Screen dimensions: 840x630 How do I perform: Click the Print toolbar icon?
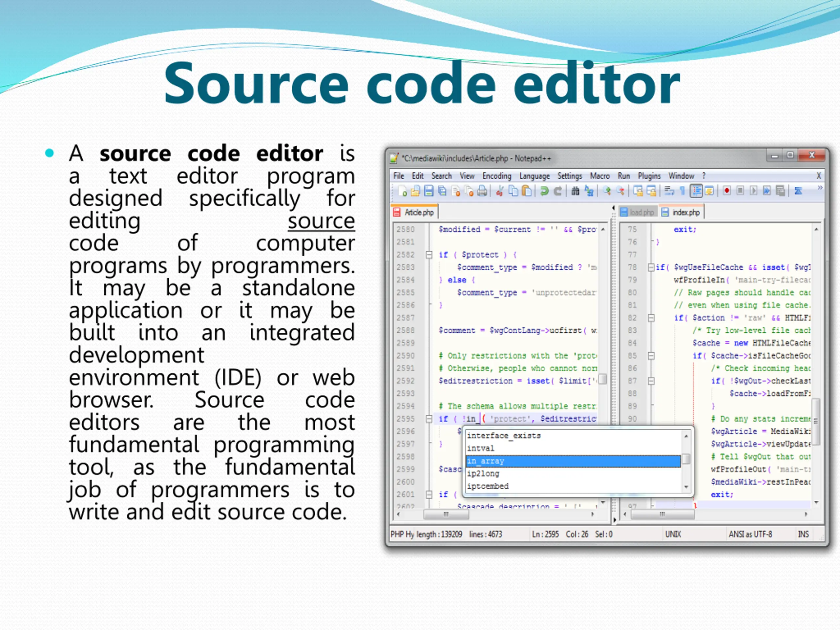[482, 191]
